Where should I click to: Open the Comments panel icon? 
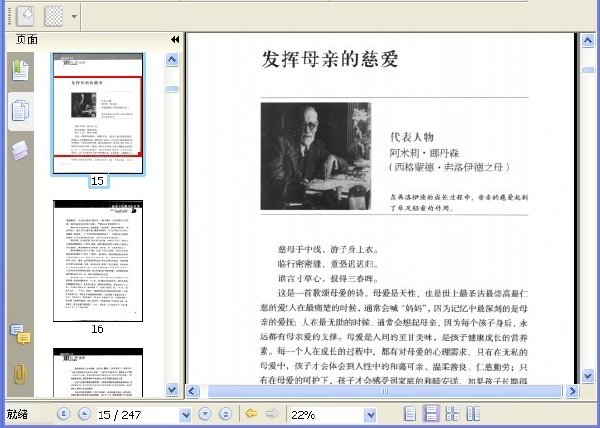[20, 334]
